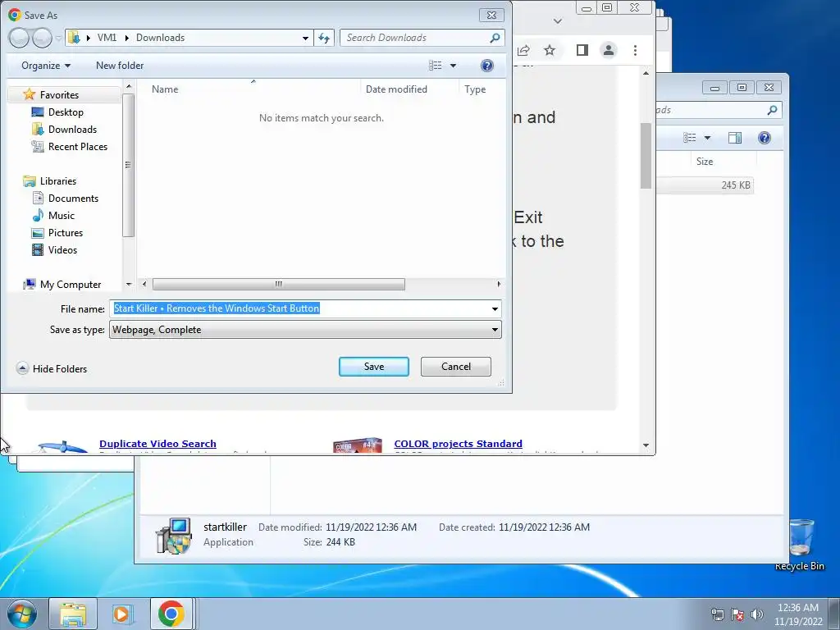Open the COLOR projects Standard link
Image resolution: width=840 pixels, height=630 pixels.
458,444
